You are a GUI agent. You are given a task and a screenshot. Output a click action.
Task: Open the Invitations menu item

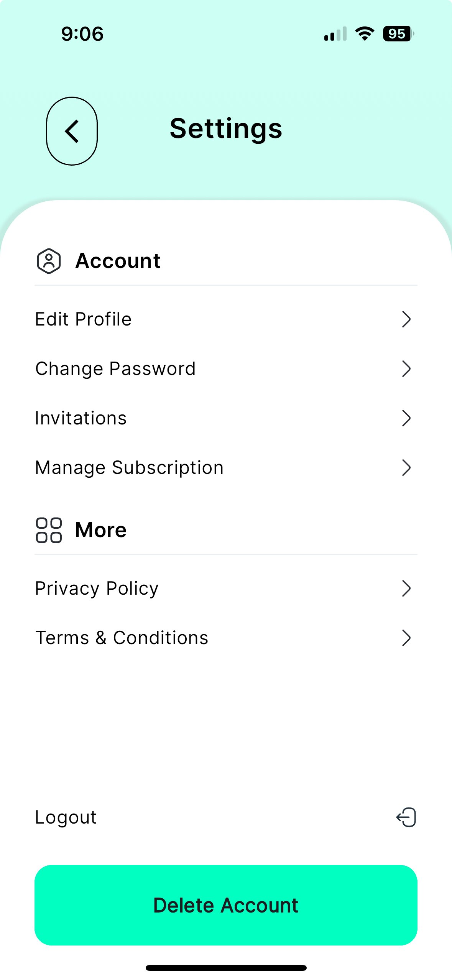226,418
